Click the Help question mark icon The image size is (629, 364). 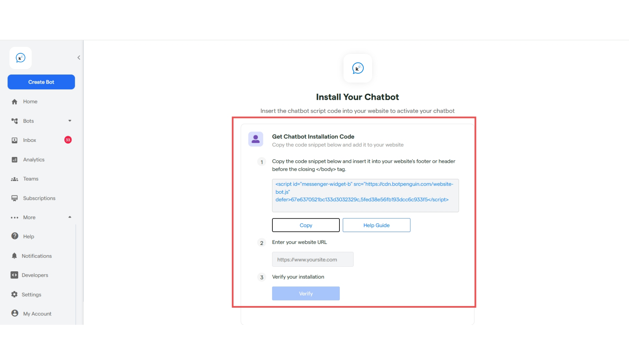[x=15, y=236]
